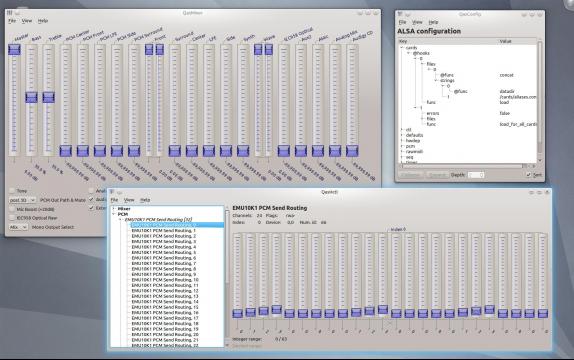Click the Depth spin box in QasConfig

pos(476,175)
